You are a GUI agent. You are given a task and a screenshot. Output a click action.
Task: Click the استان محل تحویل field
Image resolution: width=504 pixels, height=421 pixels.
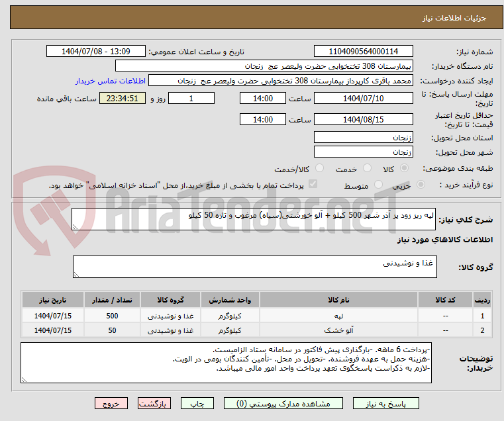[x=363, y=137]
